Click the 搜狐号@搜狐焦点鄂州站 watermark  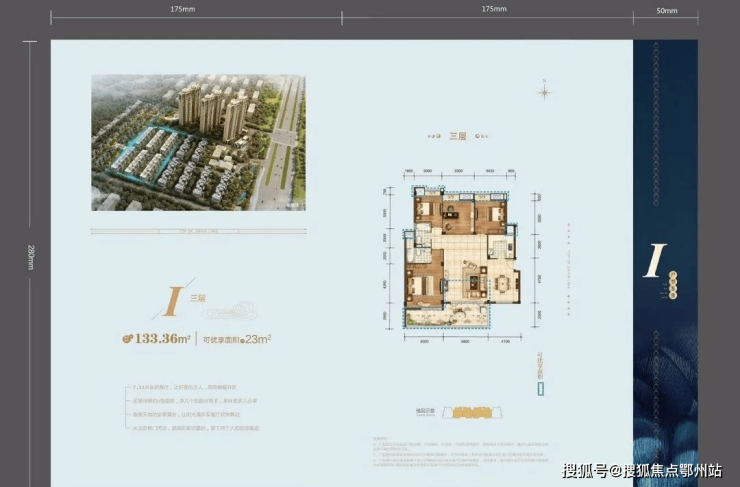click(x=642, y=470)
